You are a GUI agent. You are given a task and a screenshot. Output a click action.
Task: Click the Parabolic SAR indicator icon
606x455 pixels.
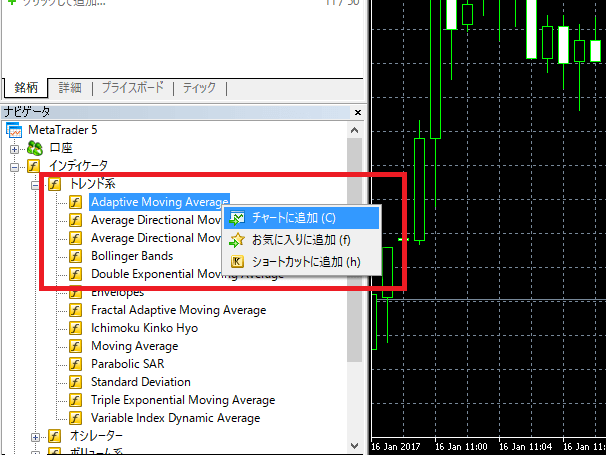[x=75, y=364]
